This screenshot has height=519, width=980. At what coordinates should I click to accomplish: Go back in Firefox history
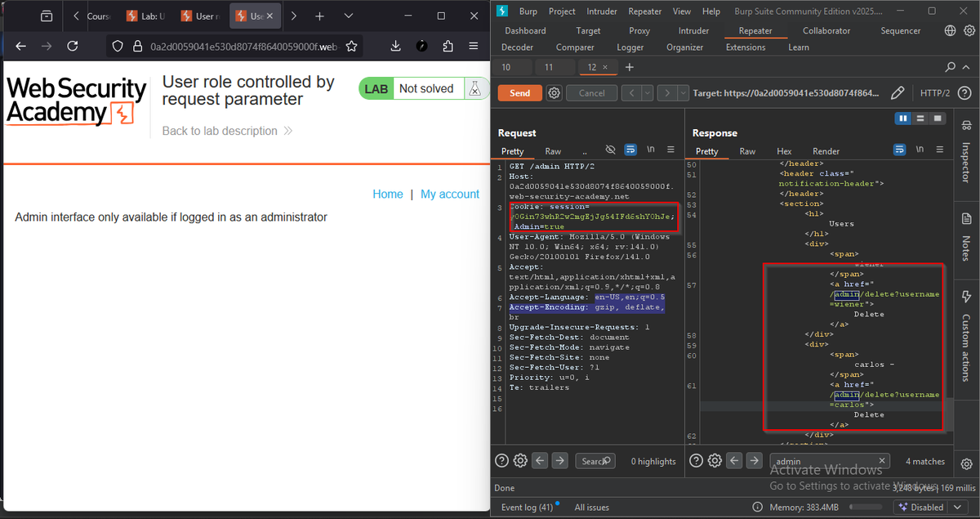pos(20,47)
